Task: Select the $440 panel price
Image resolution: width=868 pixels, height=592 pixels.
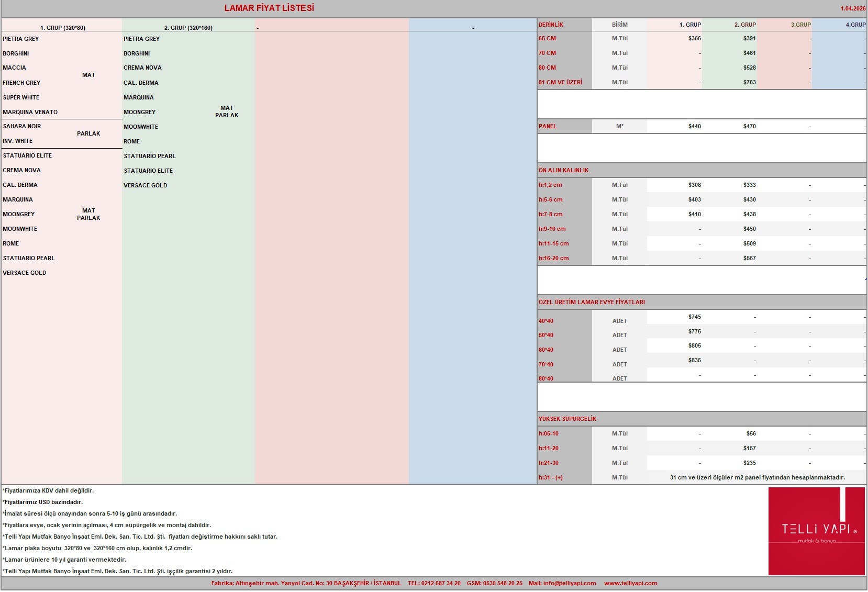Action: (695, 126)
